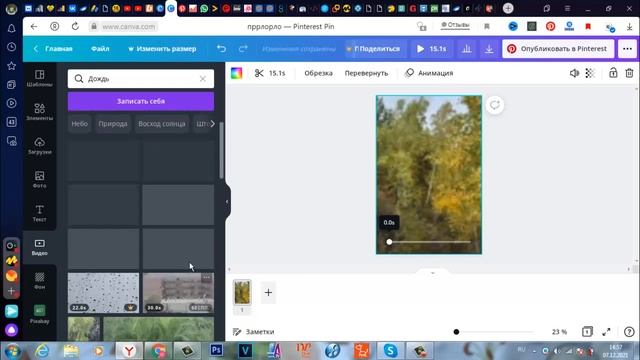Screen dimensions: 640x360
Task: Publish to Pinterest button
Action: tap(558, 49)
